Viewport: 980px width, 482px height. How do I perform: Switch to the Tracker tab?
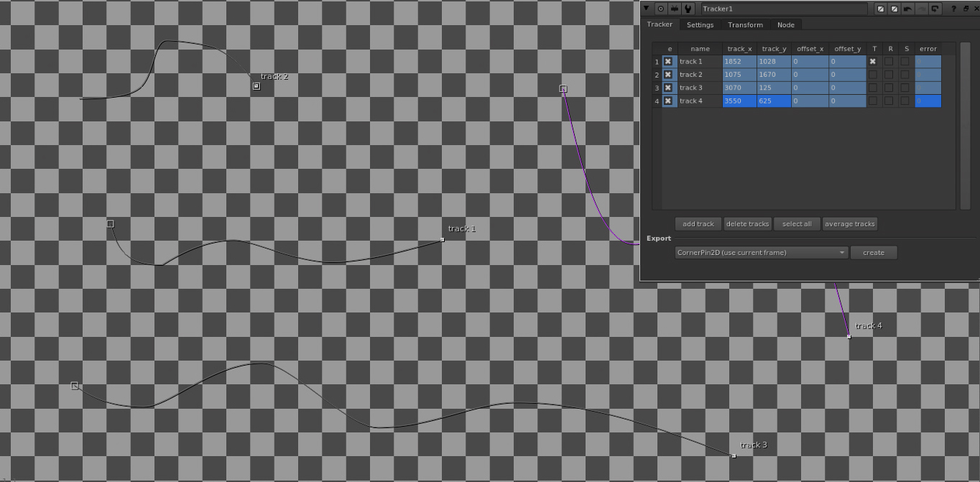(660, 24)
